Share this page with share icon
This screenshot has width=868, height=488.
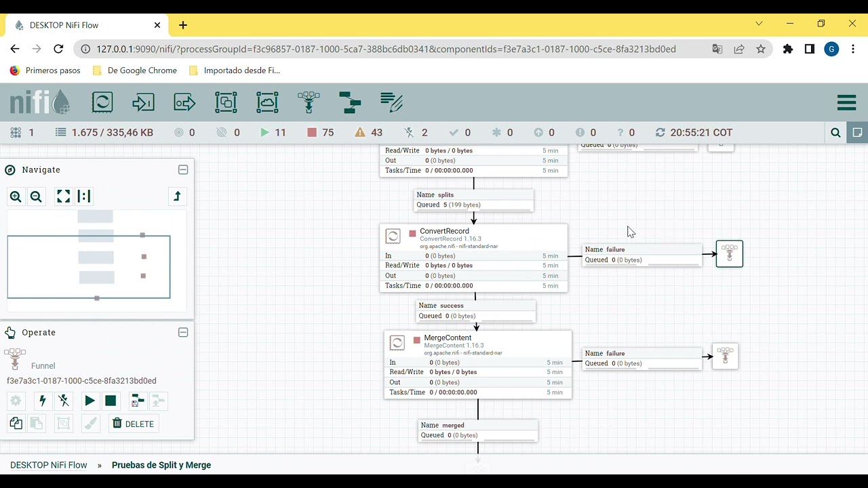(739, 49)
